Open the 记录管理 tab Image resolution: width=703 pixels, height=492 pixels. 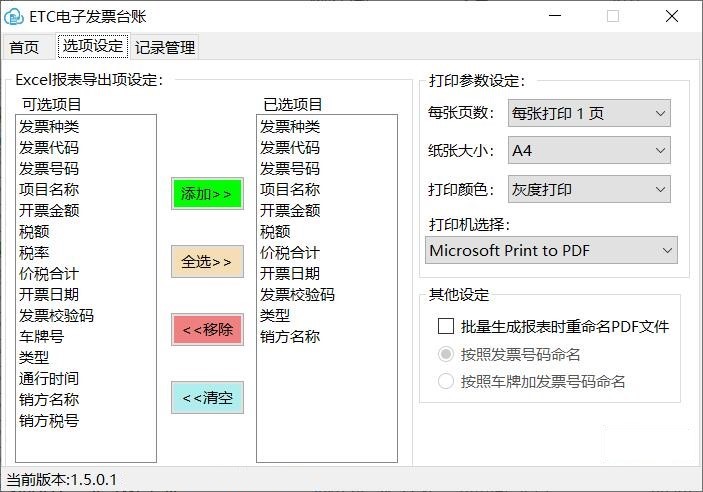(165, 47)
